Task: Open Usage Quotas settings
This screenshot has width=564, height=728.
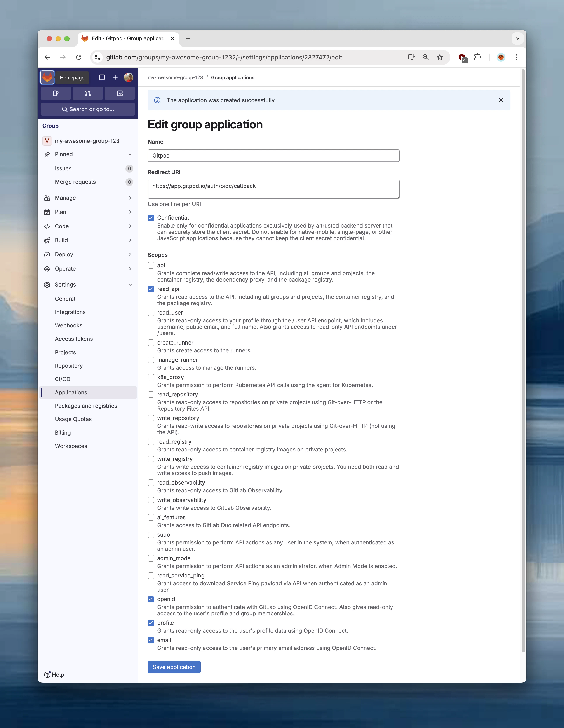Action: [x=88, y=419]
